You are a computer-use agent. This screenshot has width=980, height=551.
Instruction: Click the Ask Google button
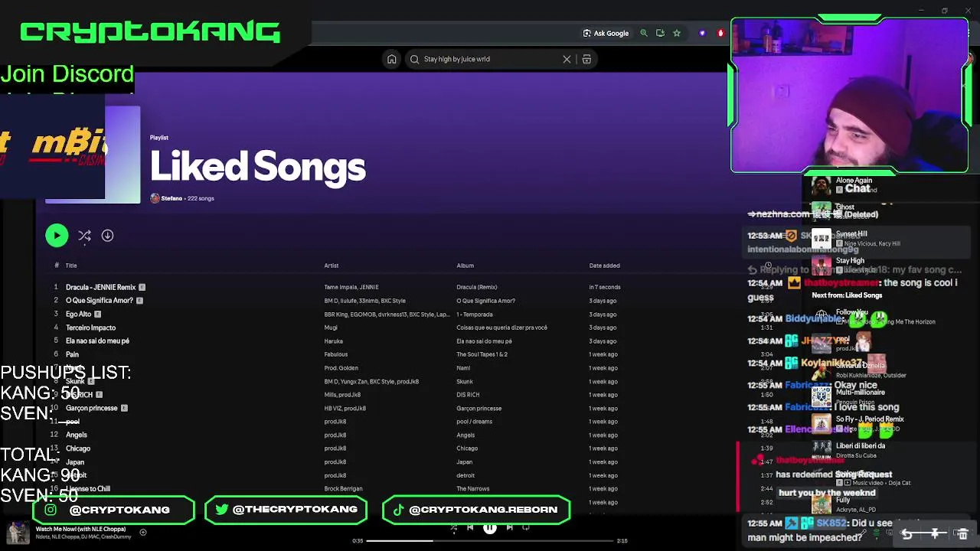tap(606, 33)
